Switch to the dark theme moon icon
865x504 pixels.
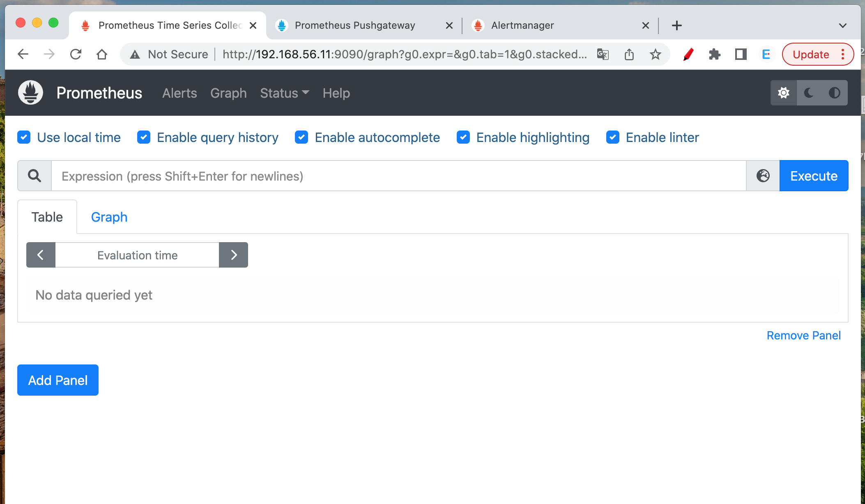pyautogui.click(x=809, y=93)
